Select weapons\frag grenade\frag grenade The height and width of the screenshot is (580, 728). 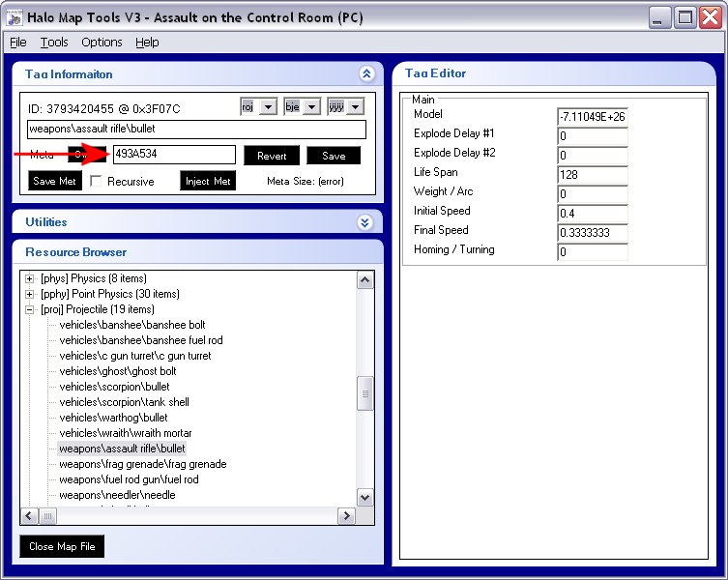(143, 464)
